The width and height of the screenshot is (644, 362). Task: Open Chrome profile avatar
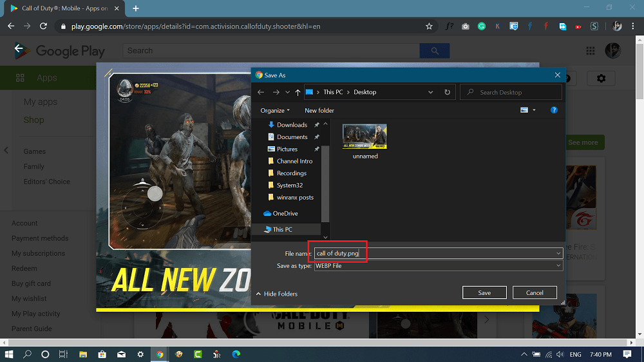click(x=616, y=26)
